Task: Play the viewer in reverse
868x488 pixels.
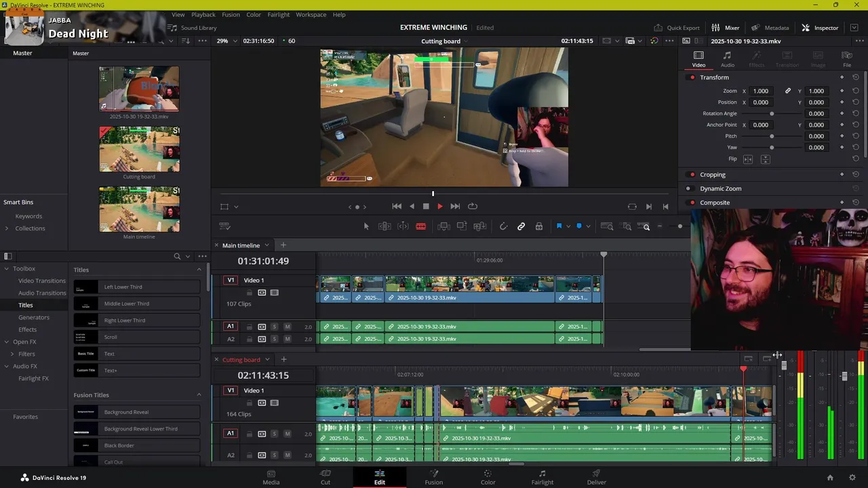Action: pos(412,206)
